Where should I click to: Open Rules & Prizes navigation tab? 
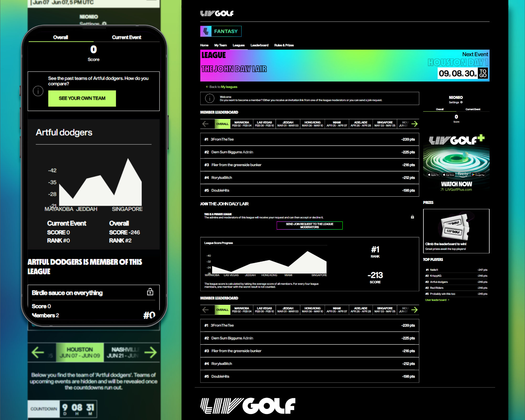pos(284,45)
